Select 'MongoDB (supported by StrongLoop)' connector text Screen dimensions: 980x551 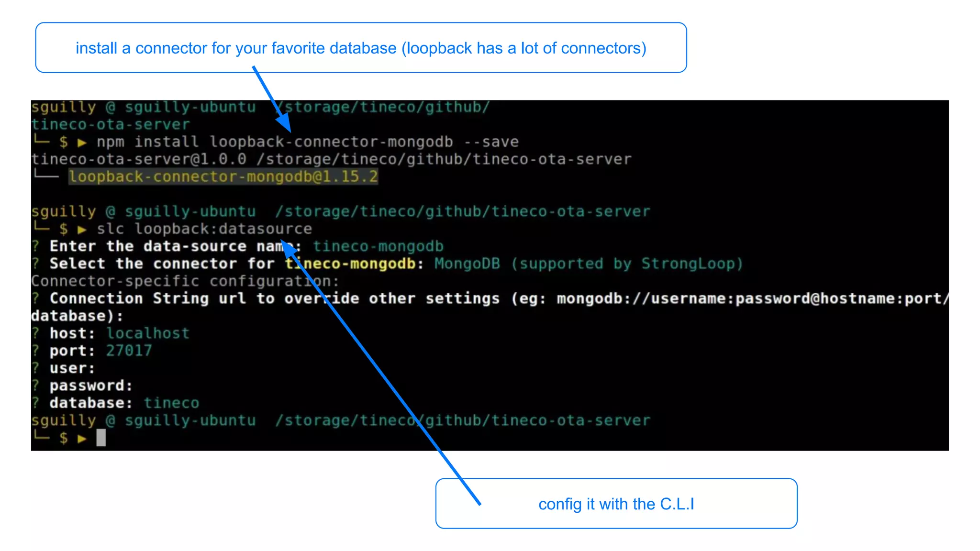coord(589,264)
